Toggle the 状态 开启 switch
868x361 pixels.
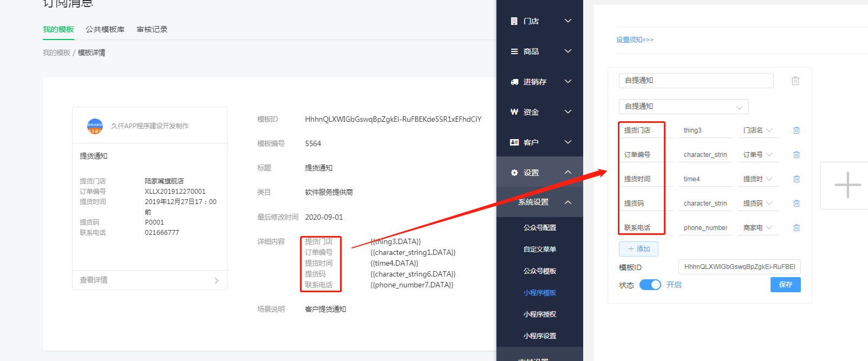click(x=650, y=285)
